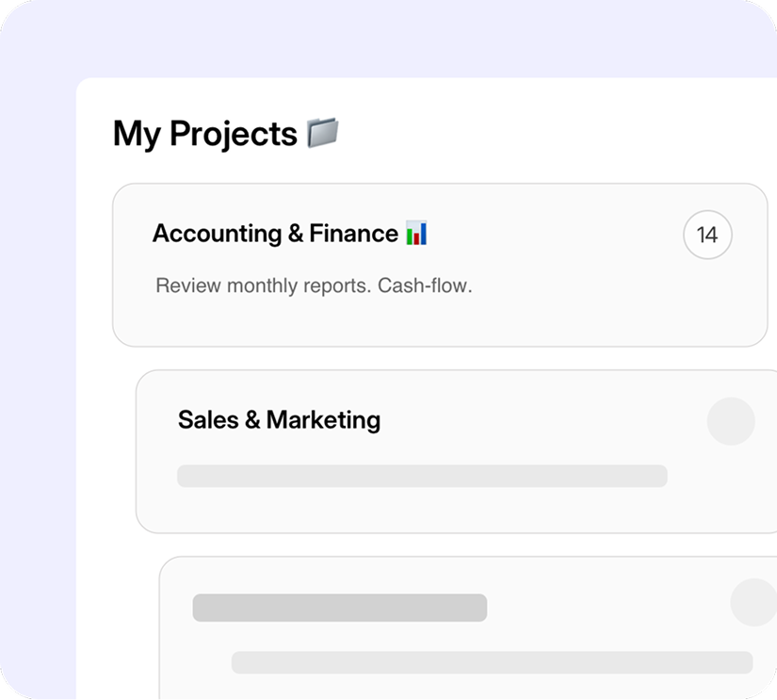
Task: Click the progress placeholder bar under Sales & Marketing
Action: tap(423, 476)
